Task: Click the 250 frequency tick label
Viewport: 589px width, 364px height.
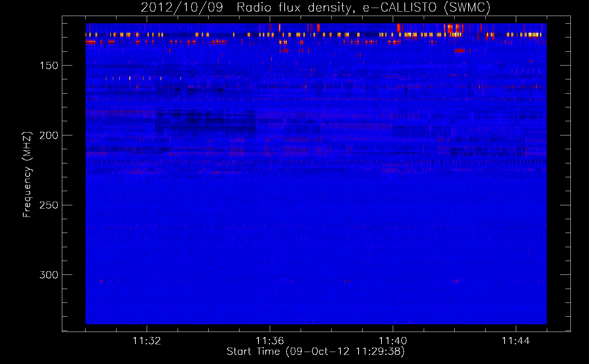Action: tap(49, 205)
